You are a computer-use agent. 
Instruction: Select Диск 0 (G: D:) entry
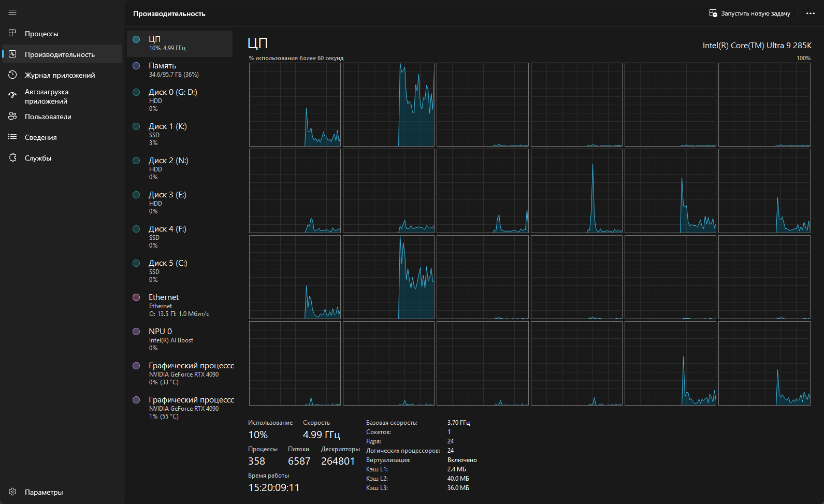[x=179, y=99]
